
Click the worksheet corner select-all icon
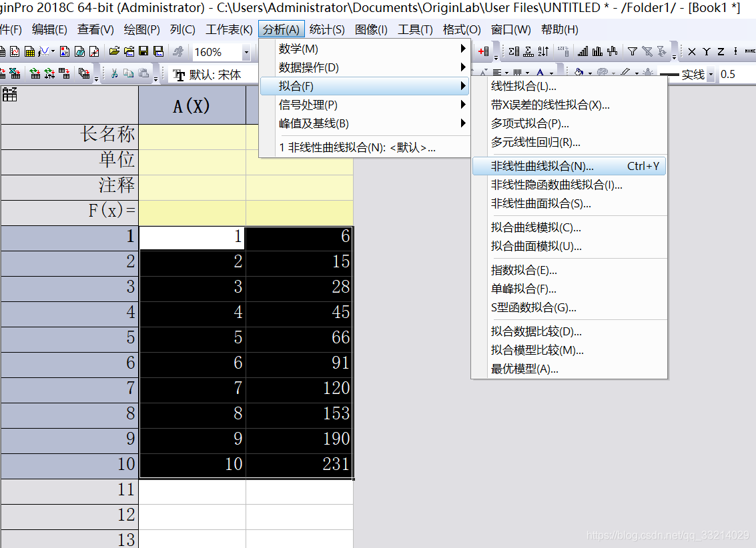[x=9, y=95]
